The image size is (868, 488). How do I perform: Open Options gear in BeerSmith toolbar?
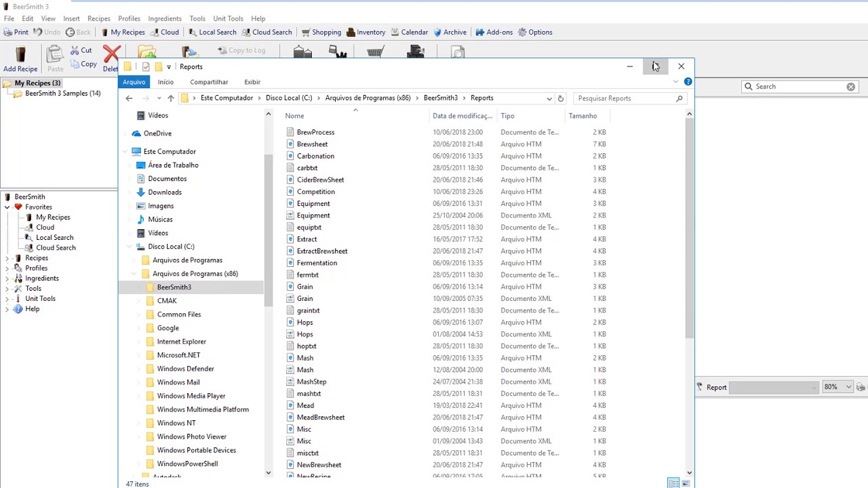coord(535,32)
